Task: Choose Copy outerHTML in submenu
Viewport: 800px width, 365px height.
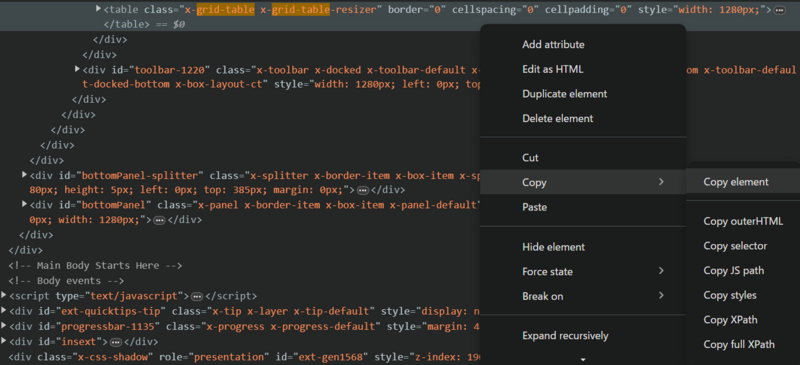Action: 743,222
